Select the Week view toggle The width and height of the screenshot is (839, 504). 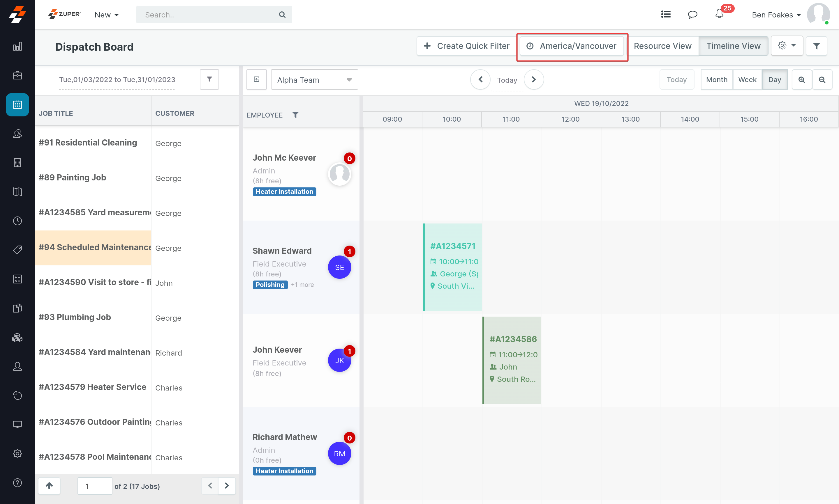click(x=747, y=79)
